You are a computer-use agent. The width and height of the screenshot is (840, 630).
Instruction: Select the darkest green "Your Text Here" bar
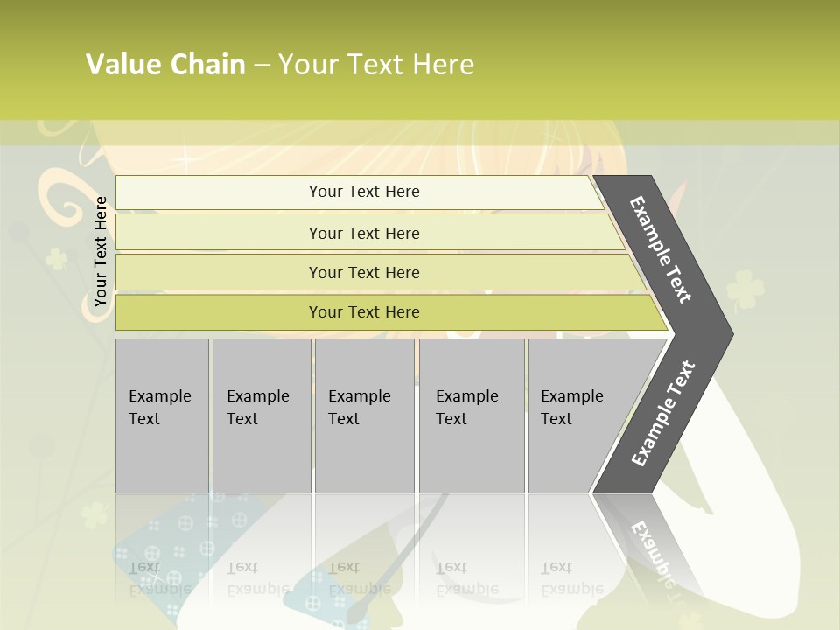point(364,312)
